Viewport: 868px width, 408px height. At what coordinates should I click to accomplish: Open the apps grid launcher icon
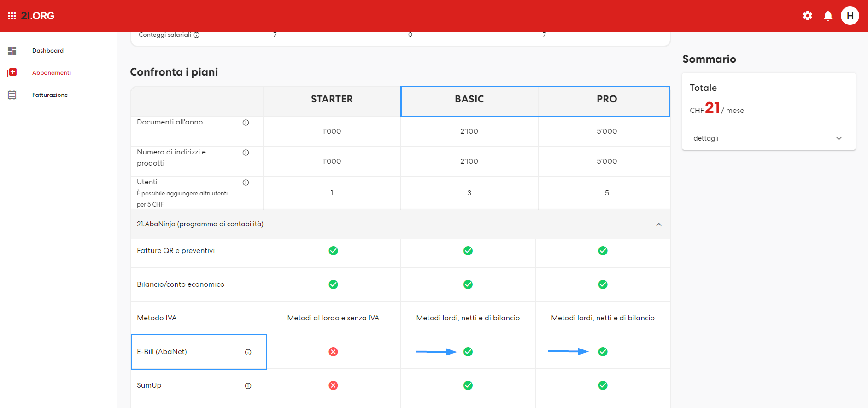tap(12, 16)
